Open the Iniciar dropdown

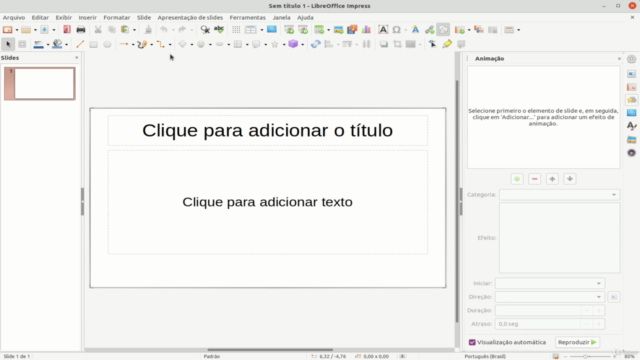[x=549, y=283]
